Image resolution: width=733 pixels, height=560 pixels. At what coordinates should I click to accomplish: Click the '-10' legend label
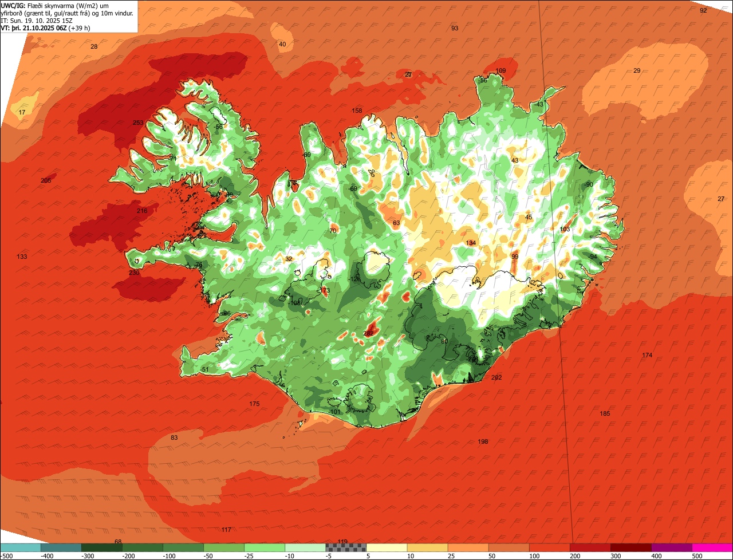[291, 555]
